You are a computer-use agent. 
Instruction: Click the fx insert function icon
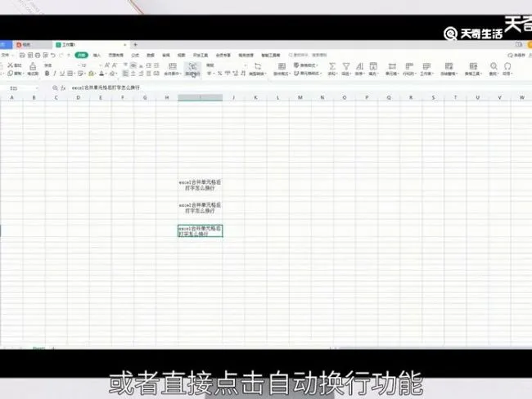(63, 87)
